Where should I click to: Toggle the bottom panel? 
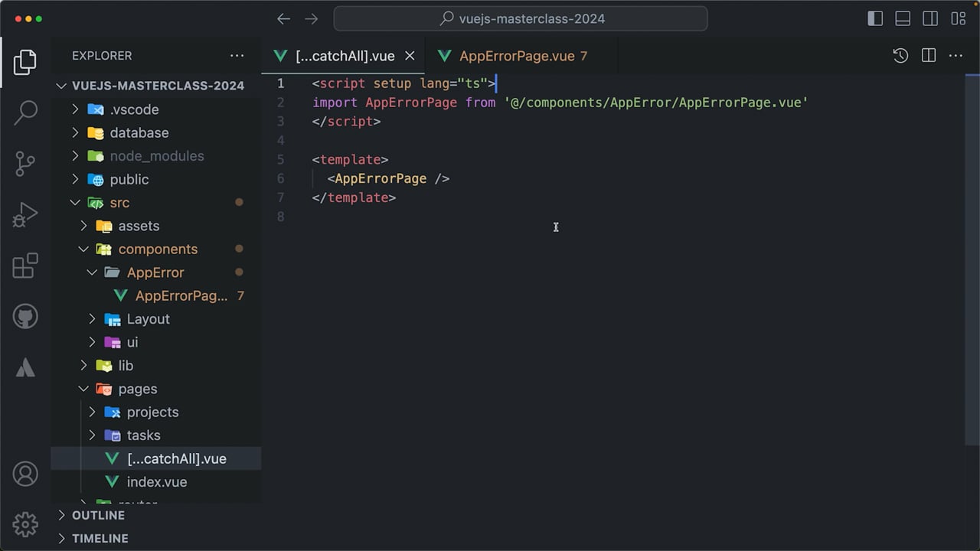[x=903, y=19]
